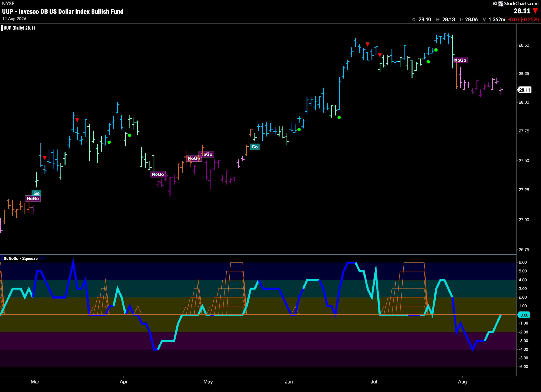Screen dimensions: 541x392
Task: Click the Go label in late February
Action: pos(37,193)
